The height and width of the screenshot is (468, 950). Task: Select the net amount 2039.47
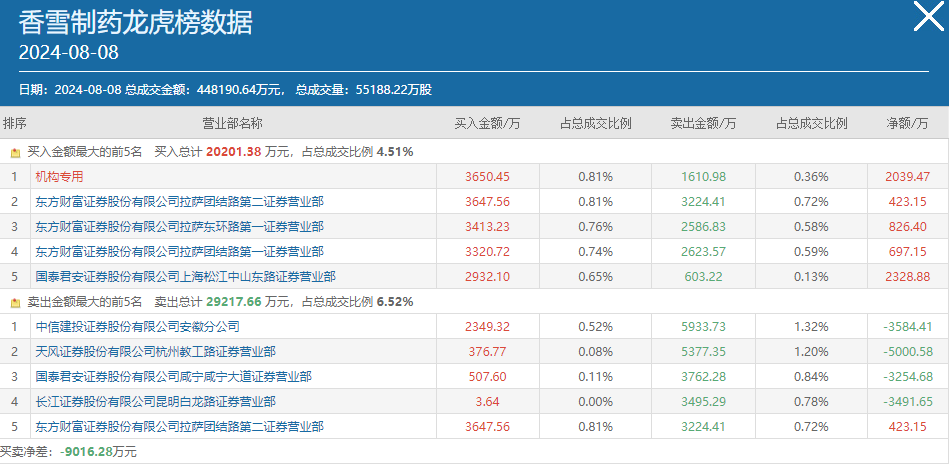(x=908, y=176)
